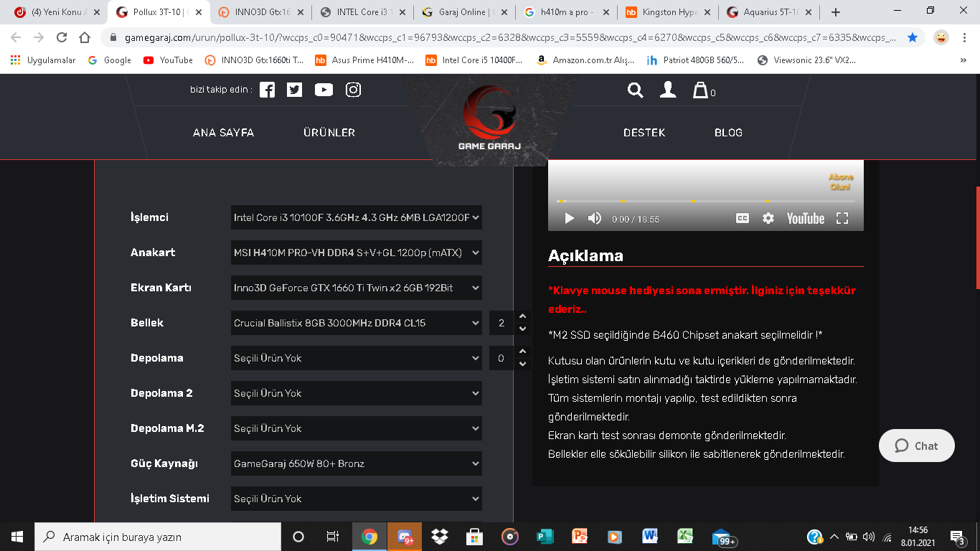Open the YouTube icon beside 'bizi takip edin'
The width and height of the screenshot is (980, 551).
pos(324,90)
